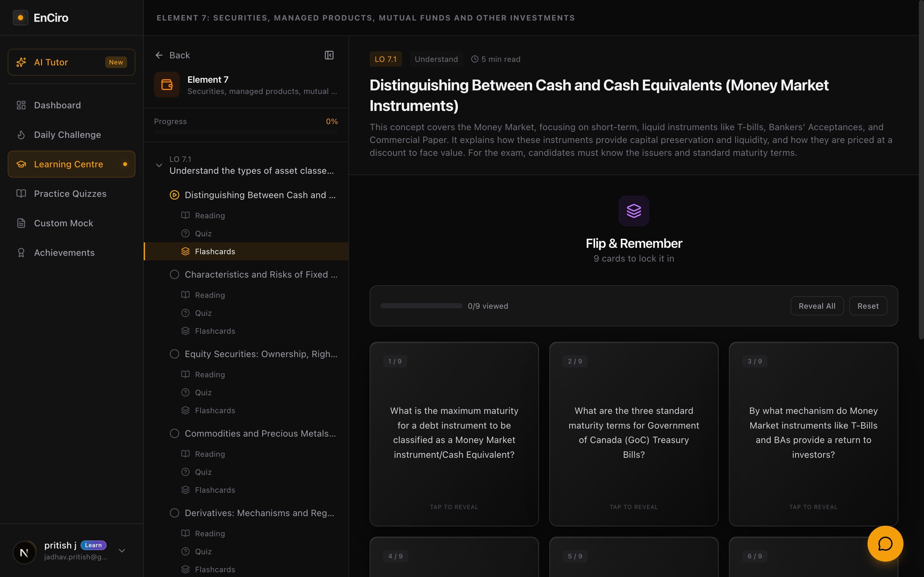Screen dimensions: 924x577
Task: Expand Derivatives: Mechanisms lesson item
Action: tap(259, 513)
